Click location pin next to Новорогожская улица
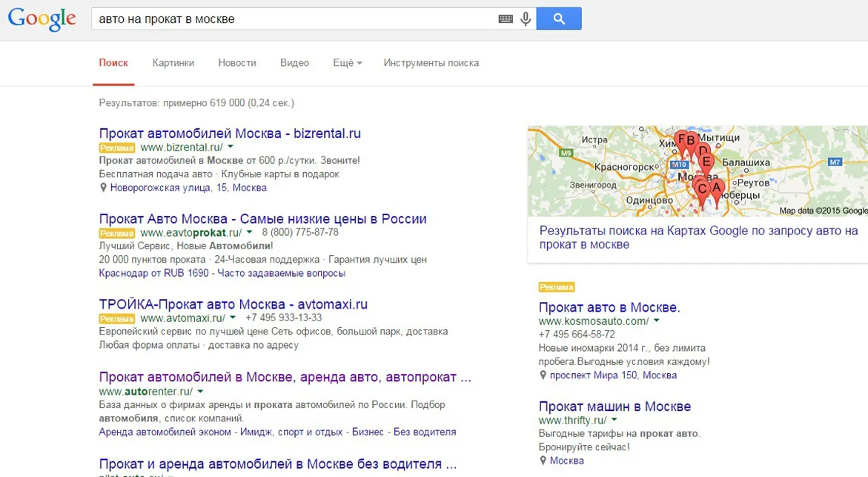 pyautogui.click(x=103, y=188)
